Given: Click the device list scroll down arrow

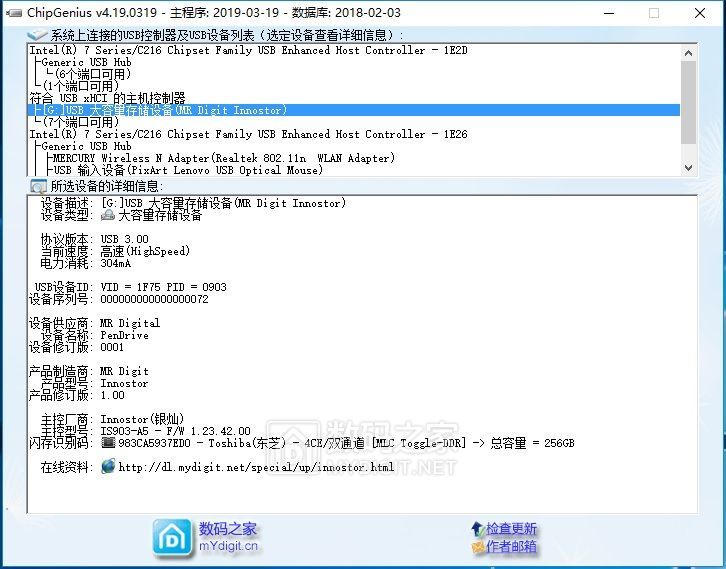Looking at the screenshot, I should click(x=688, y=168).
